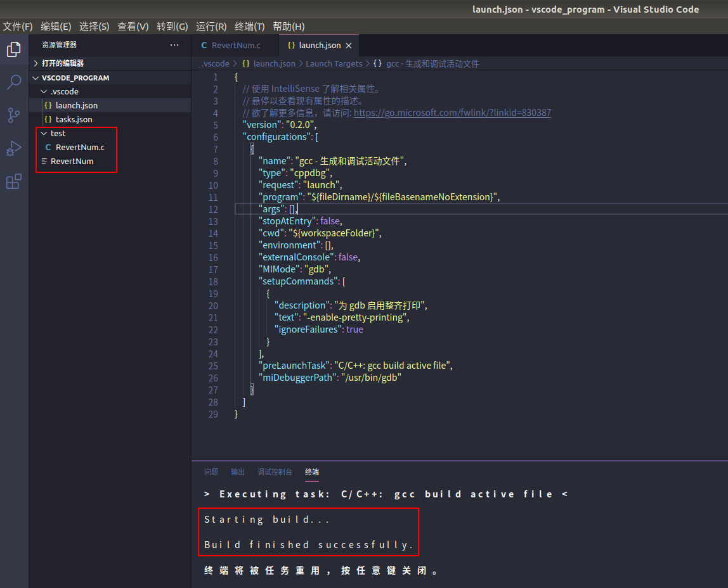The height and width of the screenshot is (588, 728).
Task: Open the explorer more actions ellipsis
Action: pos(174,45)
